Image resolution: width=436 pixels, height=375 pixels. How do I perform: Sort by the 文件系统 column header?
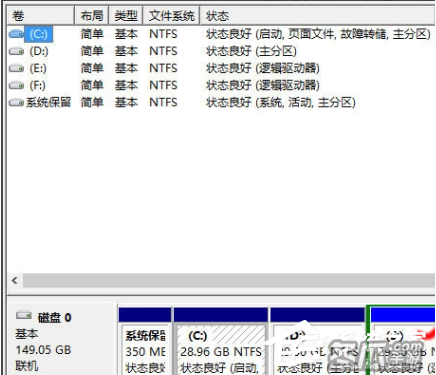tap(171, 16)
